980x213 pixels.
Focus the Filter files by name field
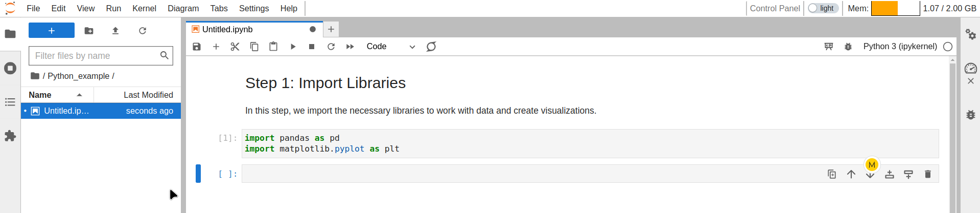(96, 56)
